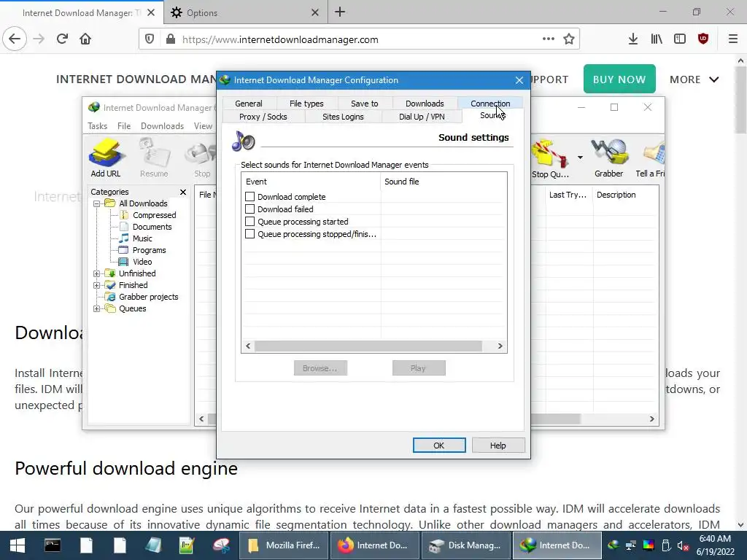Collapse the All Downloads tree node
This screenshot has width=747, height=560.
pyautogui.click(x=97, y=204)
